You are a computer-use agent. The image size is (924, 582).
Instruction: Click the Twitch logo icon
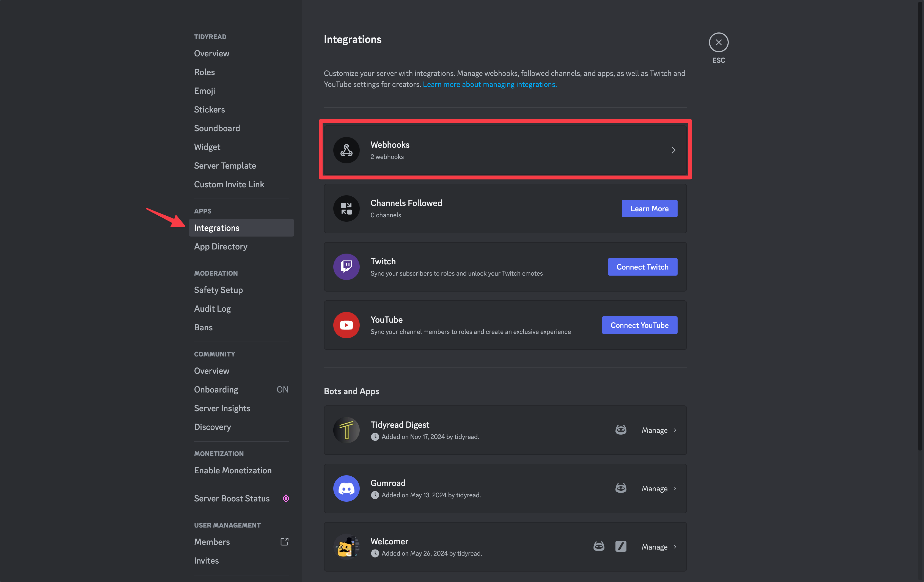[x=346, y=267]
